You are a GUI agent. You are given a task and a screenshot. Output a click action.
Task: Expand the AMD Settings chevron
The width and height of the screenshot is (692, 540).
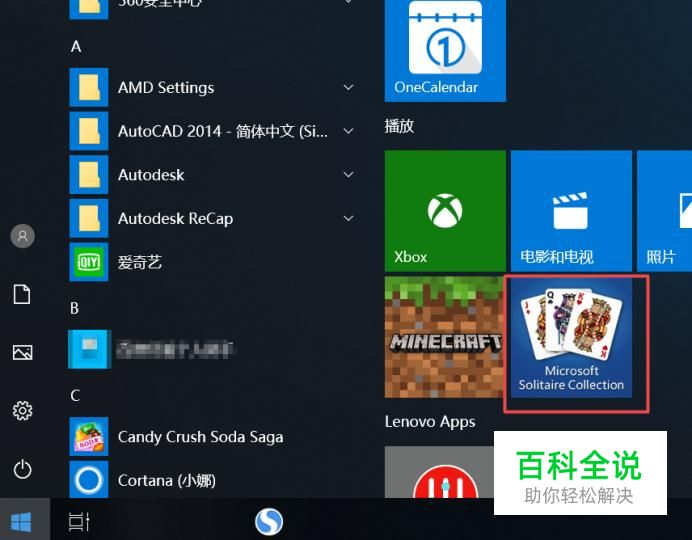pyautogui.click(x=349, y=87)
